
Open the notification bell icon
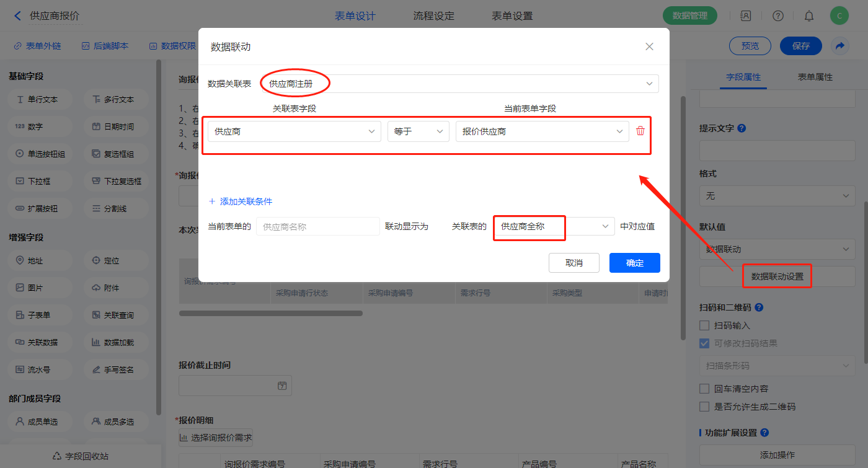(x=808, y=16)
